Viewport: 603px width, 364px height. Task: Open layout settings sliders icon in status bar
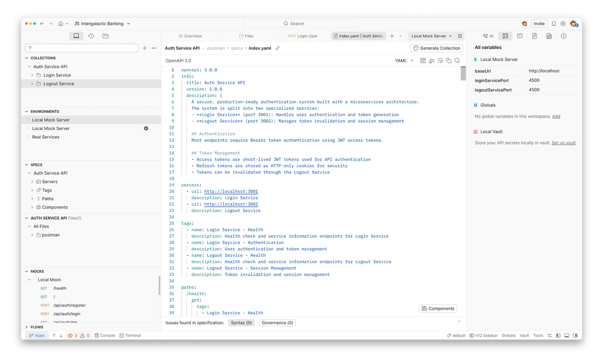click(550, 335)
